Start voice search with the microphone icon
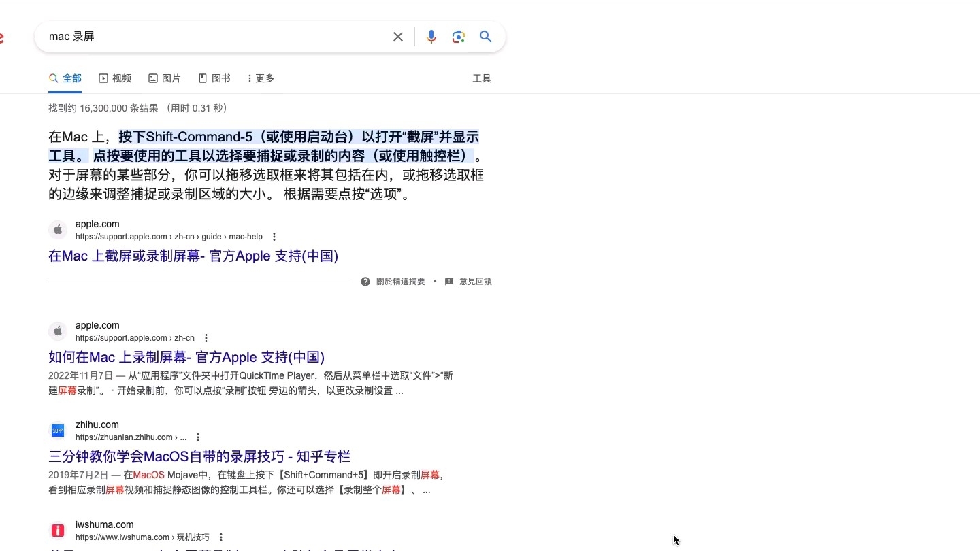This screenshot has width=980, height=551. click(x=431, y=37)
